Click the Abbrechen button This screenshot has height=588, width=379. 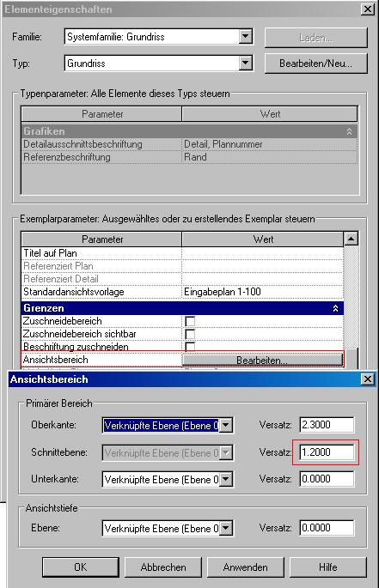163,567
